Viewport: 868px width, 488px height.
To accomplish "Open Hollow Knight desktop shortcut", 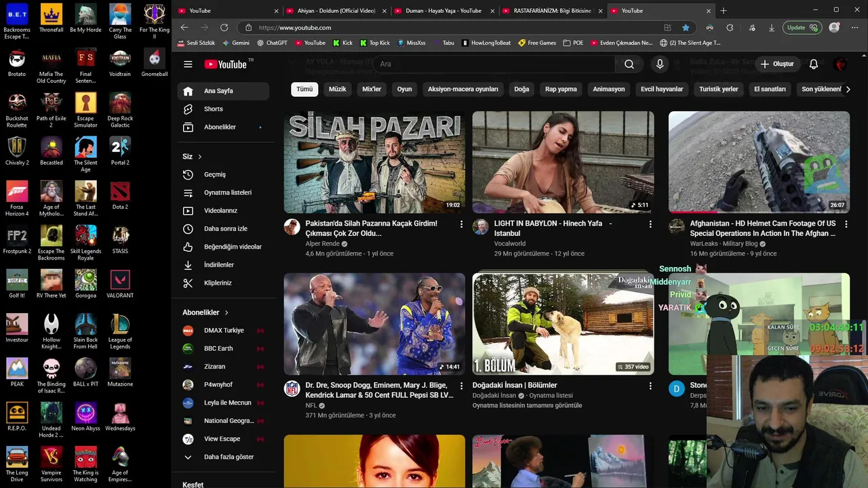I will 52,331.
